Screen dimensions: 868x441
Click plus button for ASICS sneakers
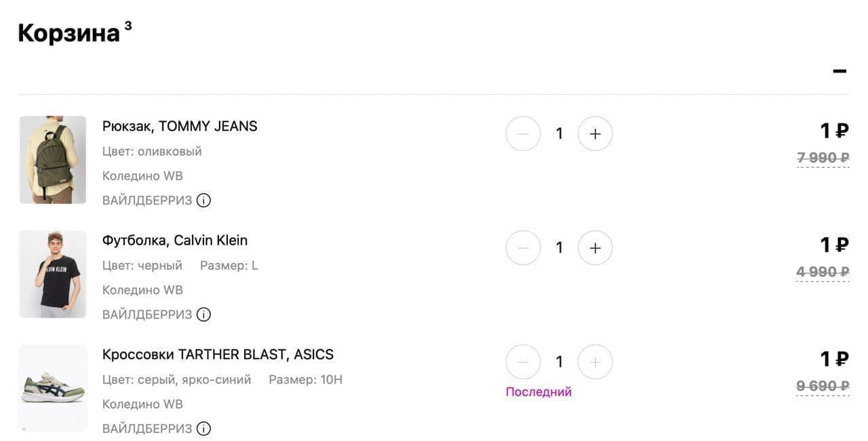coord(595,362)
